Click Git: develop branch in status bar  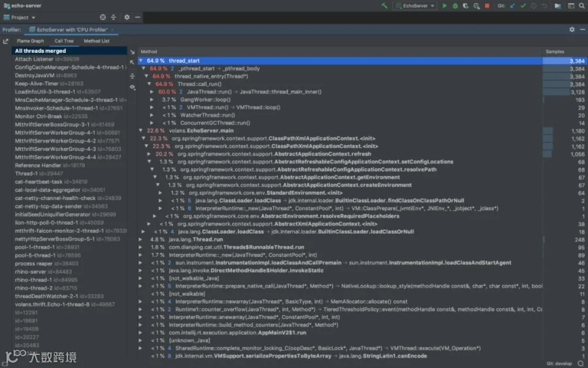(559, 363)
